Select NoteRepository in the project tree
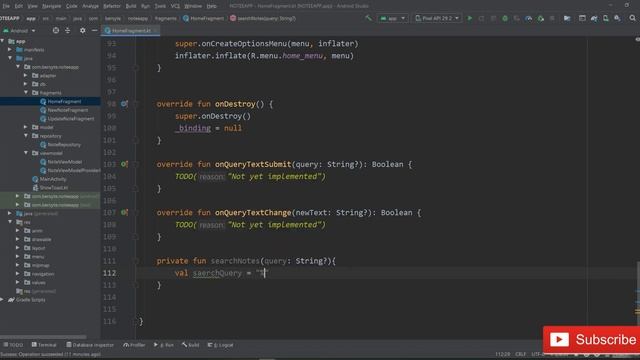This screenshot has width=640, height=360. point(64,144)
